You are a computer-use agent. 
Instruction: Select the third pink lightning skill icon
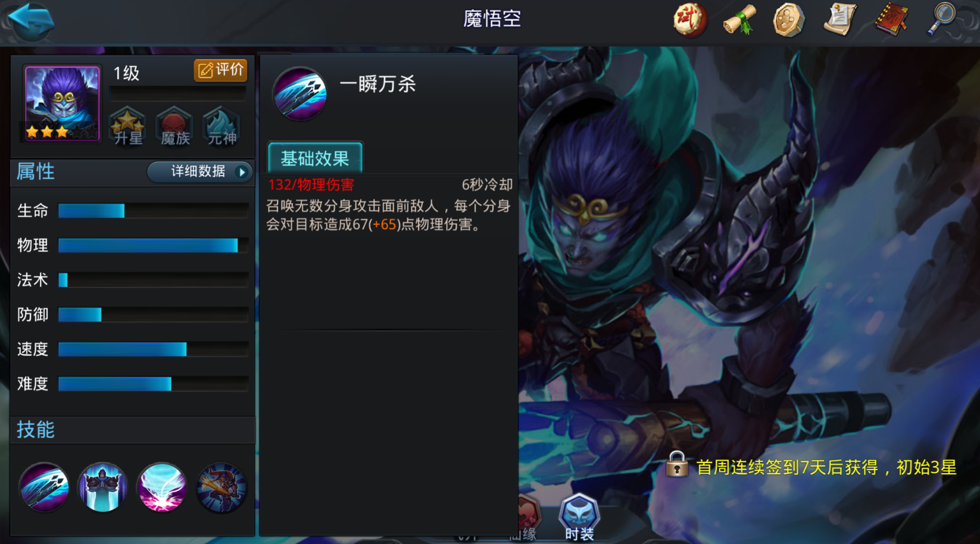(x=162, y=487)
